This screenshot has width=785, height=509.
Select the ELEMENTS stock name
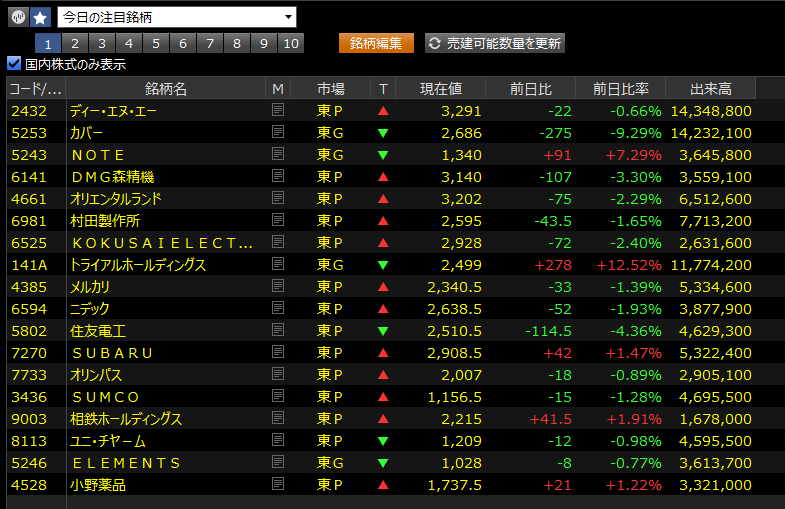126,463
